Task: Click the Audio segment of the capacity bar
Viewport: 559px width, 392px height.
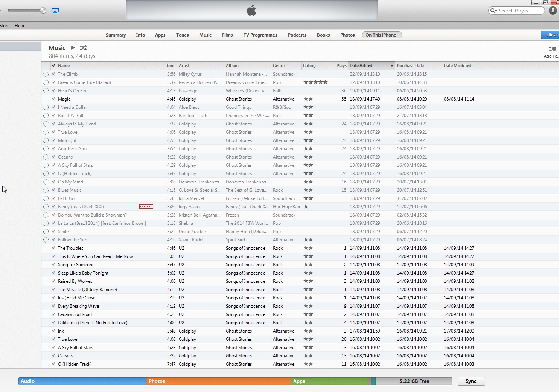Action: [82, 381]
